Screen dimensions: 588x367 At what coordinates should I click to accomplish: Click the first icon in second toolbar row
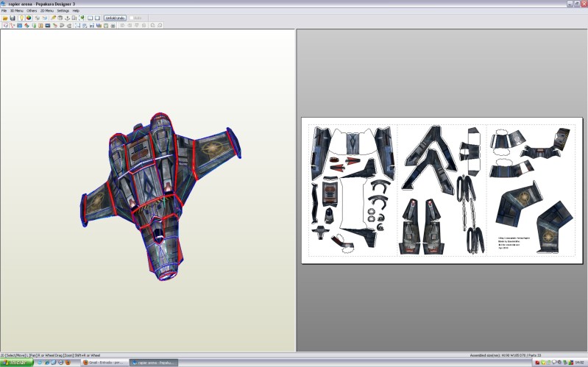[x=4, y=25]
